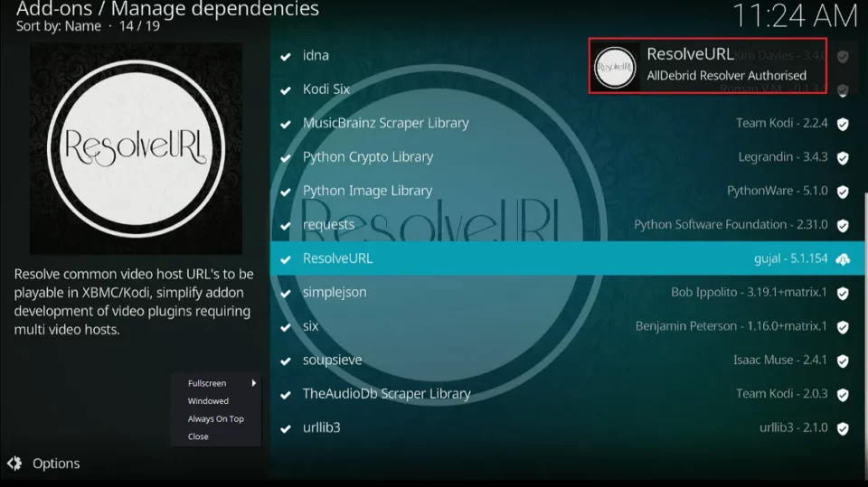This screenshot has width=868, height=487.
Task: Click verified shield icon for Python Crypto Library
Action: coord(843,158)
